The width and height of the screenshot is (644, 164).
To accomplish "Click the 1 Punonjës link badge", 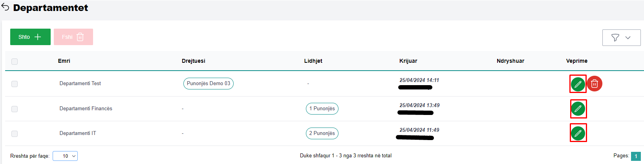I will point(322,109).
